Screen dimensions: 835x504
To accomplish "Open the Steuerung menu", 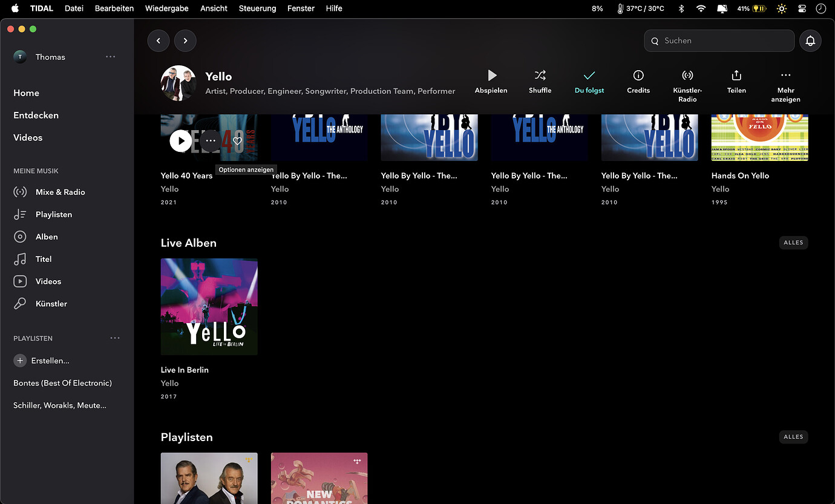I will 257,8.
